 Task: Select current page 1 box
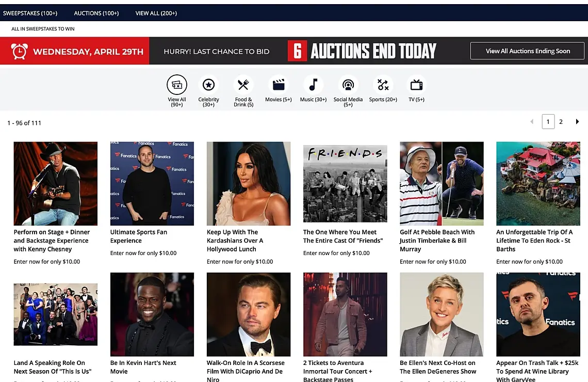(548, 122)
